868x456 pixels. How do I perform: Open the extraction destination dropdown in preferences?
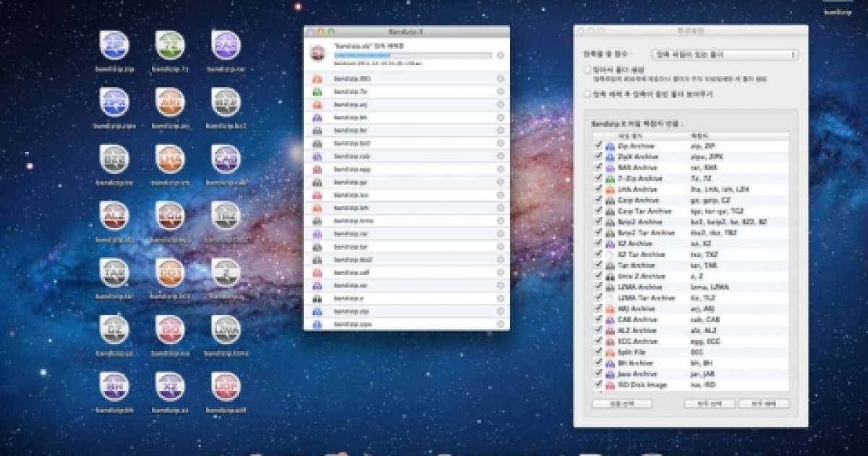724,54
